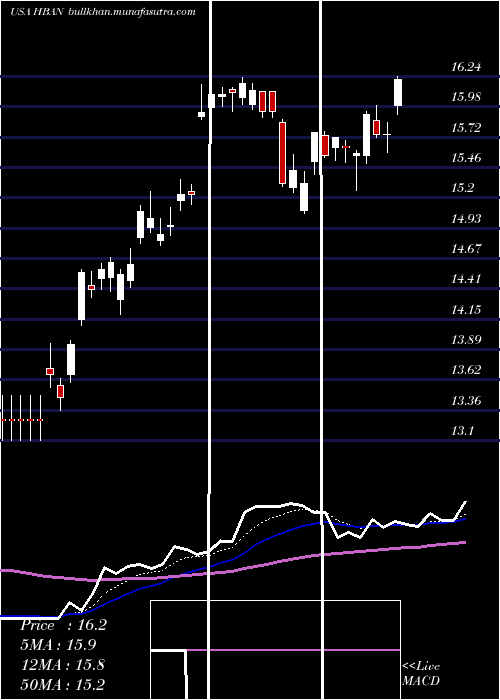The height and width of the screenshot is (700, 500).
Task: Click the tall white candlestick spanning 14.15 to 14.55
Action: tap(82, 296)
